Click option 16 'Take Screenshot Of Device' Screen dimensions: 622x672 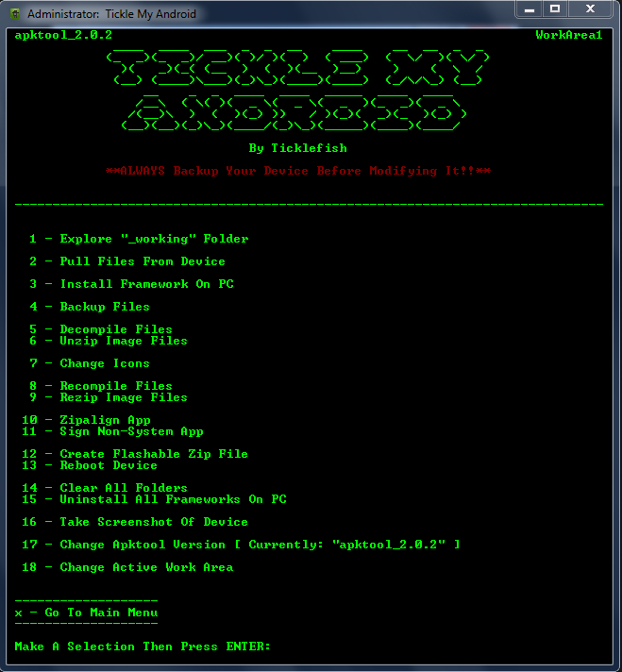(x=135, y=522)
